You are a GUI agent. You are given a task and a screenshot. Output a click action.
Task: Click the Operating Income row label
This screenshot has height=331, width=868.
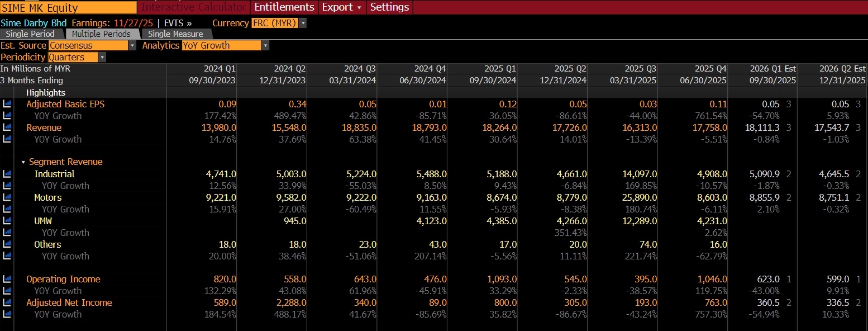tap(63, 279)
